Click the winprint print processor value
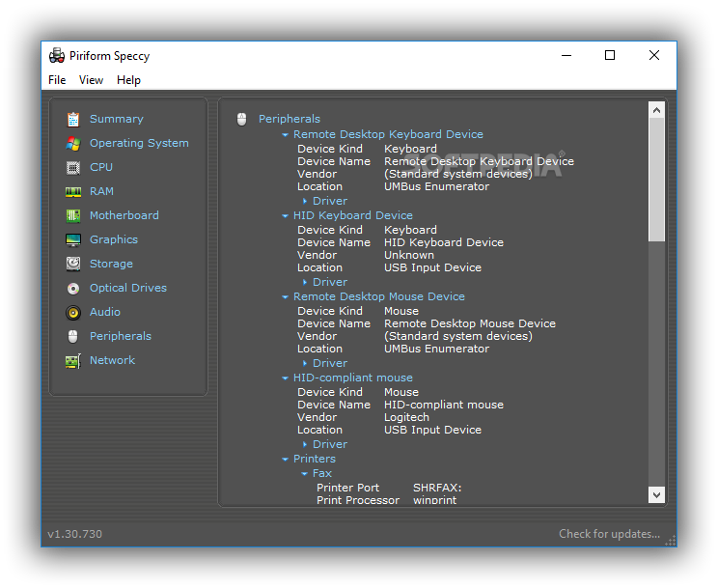The width and height of the screenshot is (718, 588). (x=434, y=500)
